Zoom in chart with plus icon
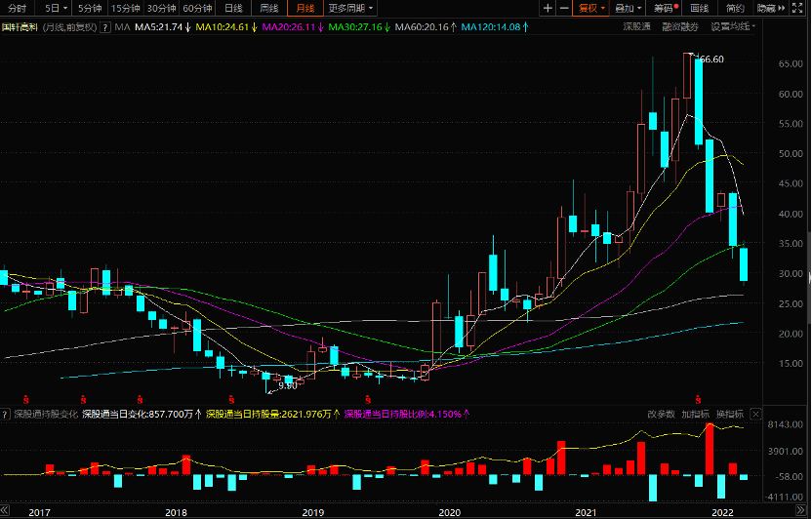Screen dimensions: 812x519 [x=548, y=8]
